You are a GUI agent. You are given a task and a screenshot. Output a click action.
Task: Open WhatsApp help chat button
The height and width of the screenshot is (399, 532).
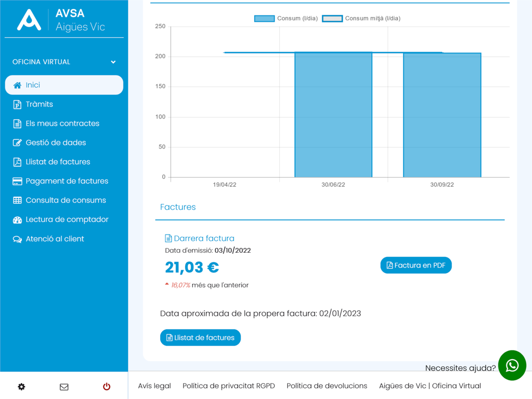click(x=512, y=365)
